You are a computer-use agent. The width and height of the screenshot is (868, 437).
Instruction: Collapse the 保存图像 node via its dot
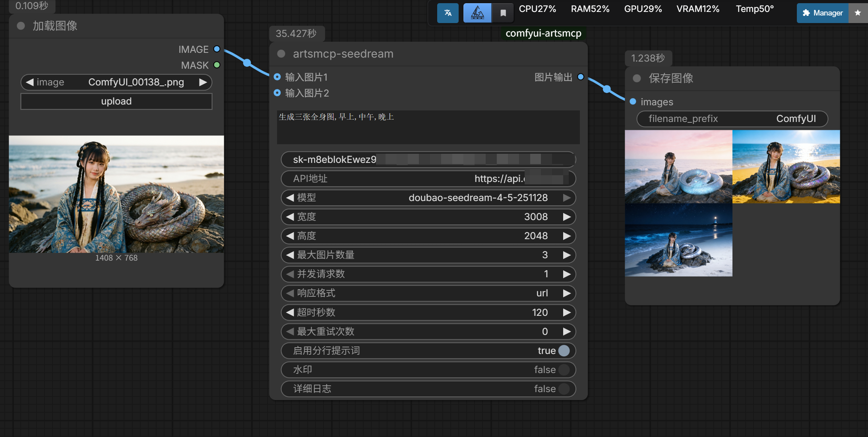637,78
